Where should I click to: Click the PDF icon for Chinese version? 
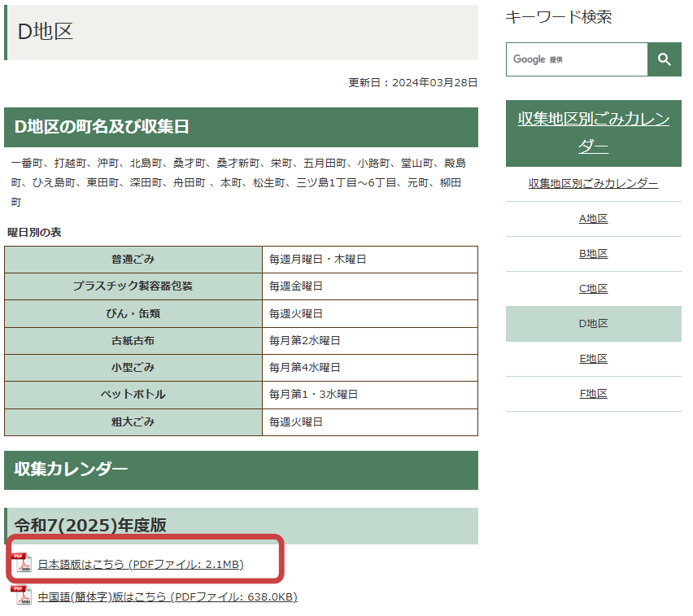coord(22,596)
